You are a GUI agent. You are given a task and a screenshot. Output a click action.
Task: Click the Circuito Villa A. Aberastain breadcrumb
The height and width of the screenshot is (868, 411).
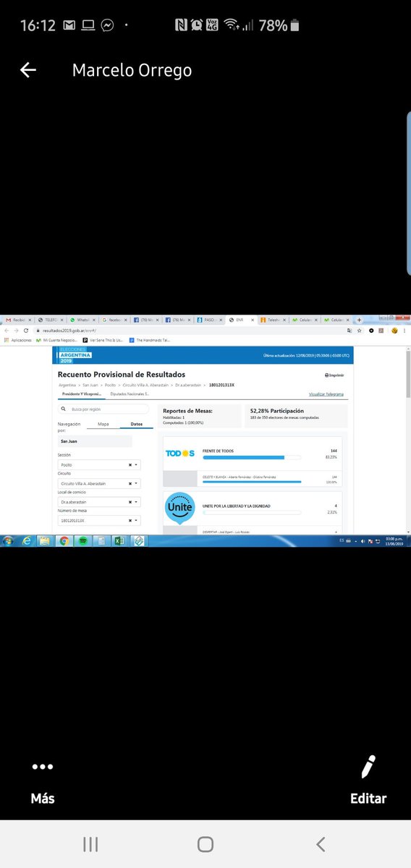[145, 386]
